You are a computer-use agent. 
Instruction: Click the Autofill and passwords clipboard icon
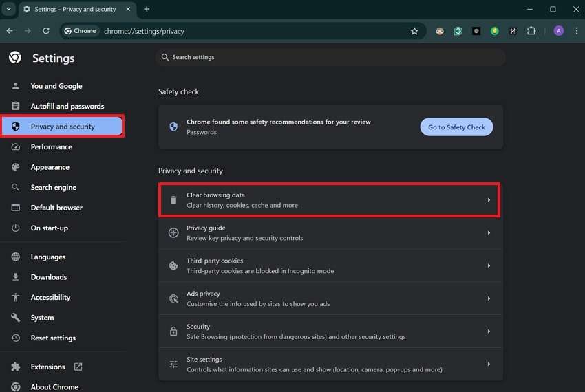click(15, 106)
